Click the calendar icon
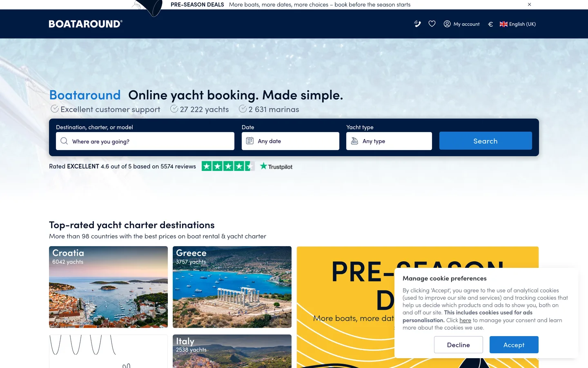The width and height of the screenshot is (588, 368). tap(250, 141)
